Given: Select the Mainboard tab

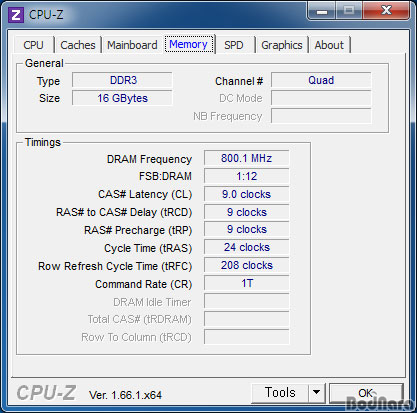Looking at the screenshot, I should 132,45.
